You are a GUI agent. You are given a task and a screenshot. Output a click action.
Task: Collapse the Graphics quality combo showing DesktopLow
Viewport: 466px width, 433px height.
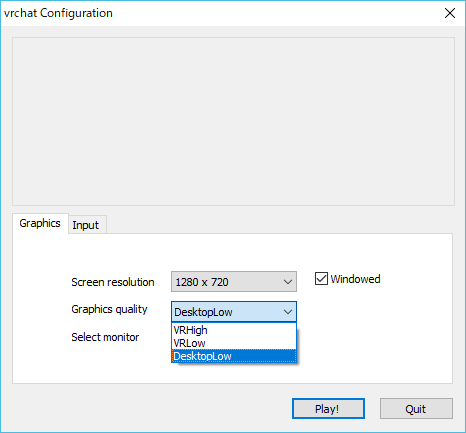[234, 312]
